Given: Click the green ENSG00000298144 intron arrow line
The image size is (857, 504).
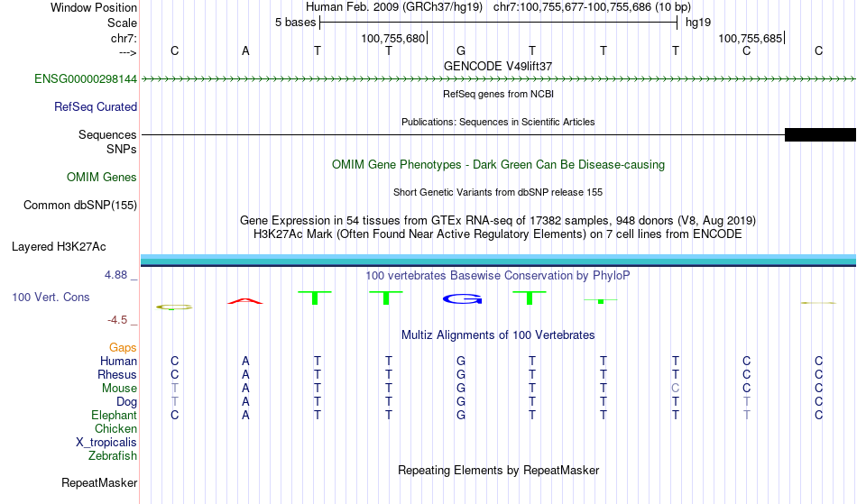Looking at the screenshot, I should (x=498, y=79).
